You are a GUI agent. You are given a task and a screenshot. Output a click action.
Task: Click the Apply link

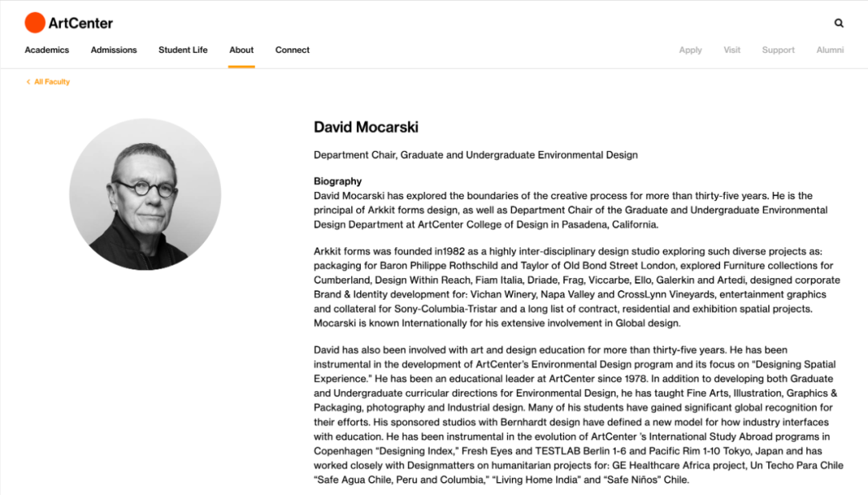pyautogui.click(x=690, y=50)
